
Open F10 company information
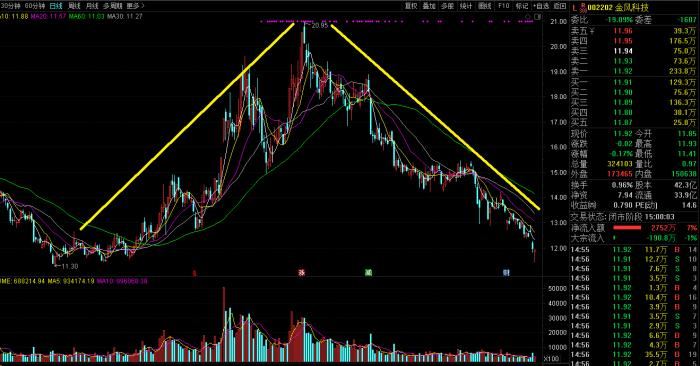504,6
